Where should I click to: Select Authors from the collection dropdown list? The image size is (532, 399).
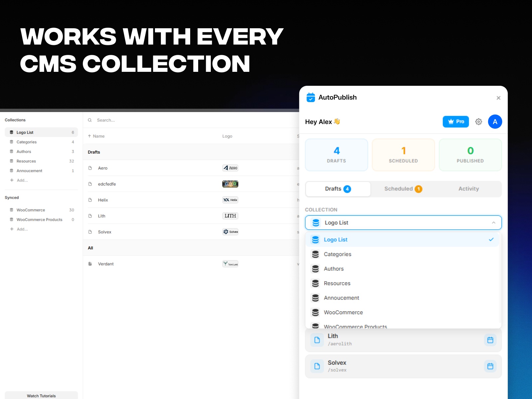[334, 269]
